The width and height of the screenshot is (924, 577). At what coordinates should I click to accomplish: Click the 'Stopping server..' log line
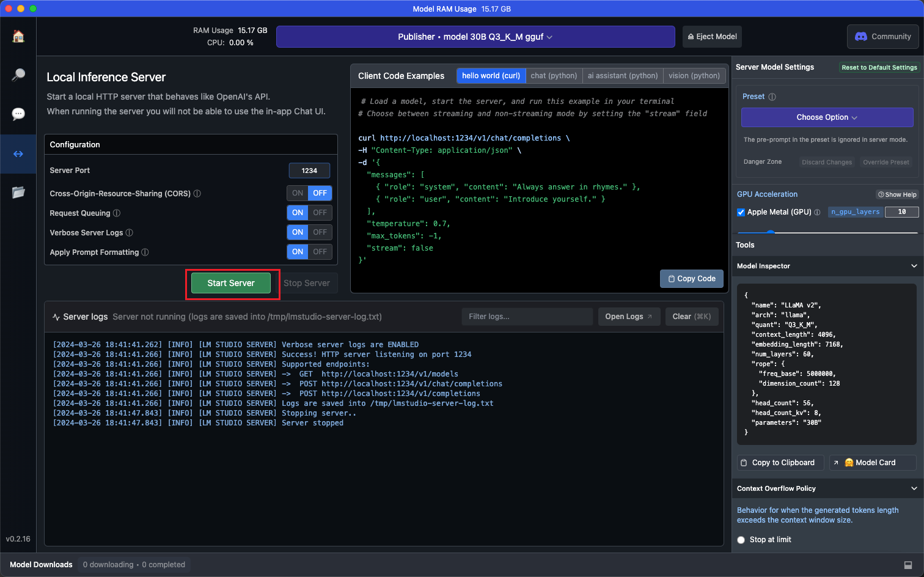point(205,413)
